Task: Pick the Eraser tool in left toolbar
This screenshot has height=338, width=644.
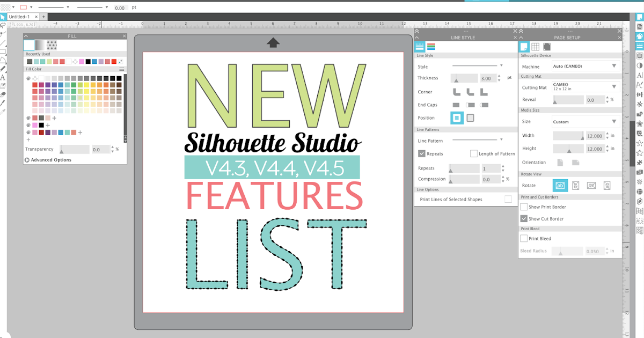Action: point(3,94)
